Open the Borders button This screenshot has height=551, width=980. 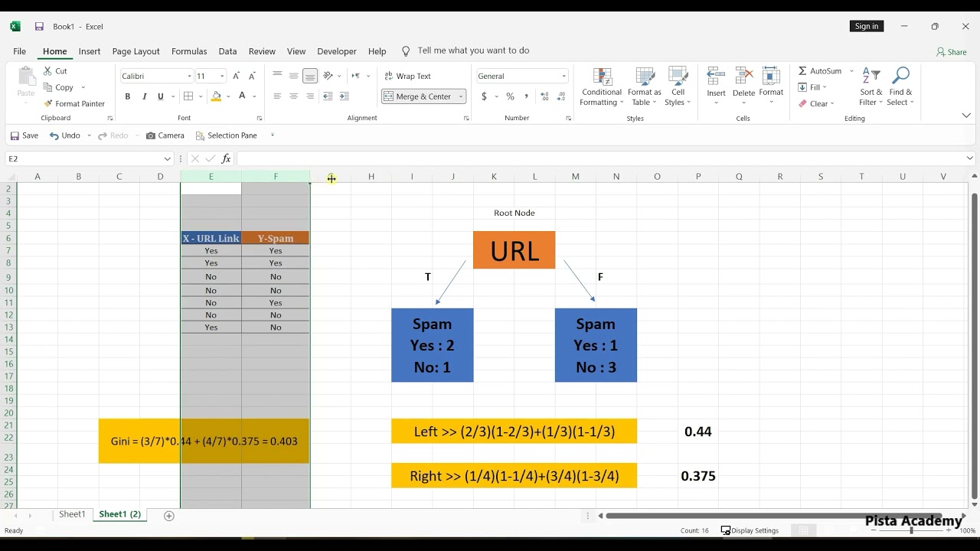pyautogui.click(x=188, y=96)
